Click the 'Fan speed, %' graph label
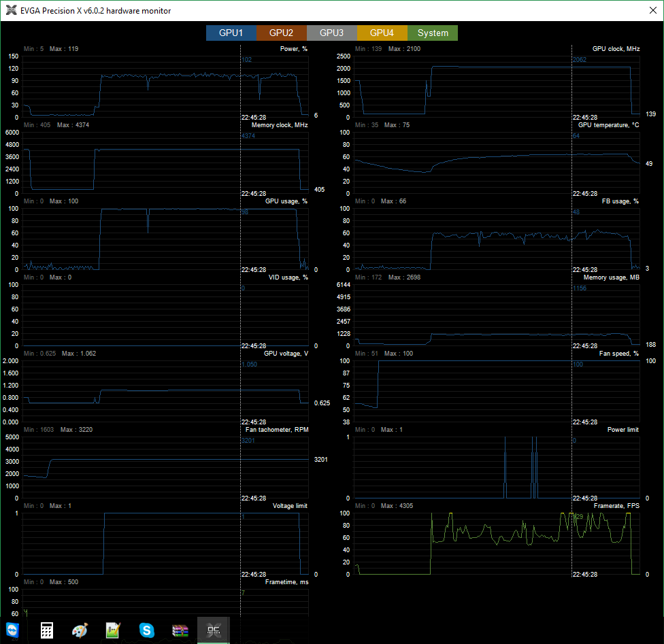The width and height of the screenshot is (664, 644). (618, 354)
